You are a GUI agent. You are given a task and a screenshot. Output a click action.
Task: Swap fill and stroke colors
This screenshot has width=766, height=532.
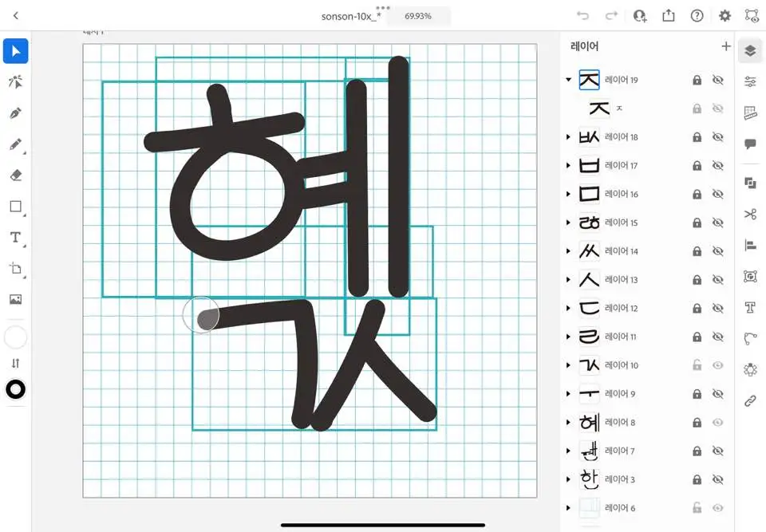pyautogui.click(x=16, y=363)
